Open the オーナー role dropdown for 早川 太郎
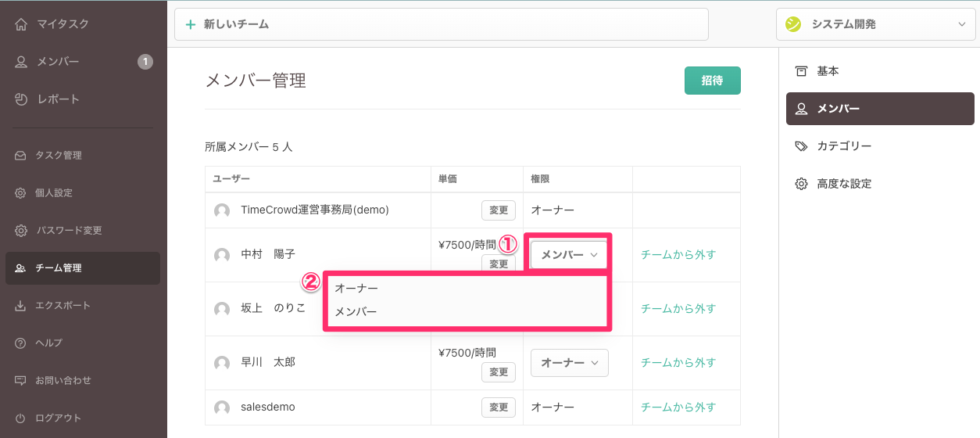The width and height of the screenshot is (980, 438). [x=569, y=363]
